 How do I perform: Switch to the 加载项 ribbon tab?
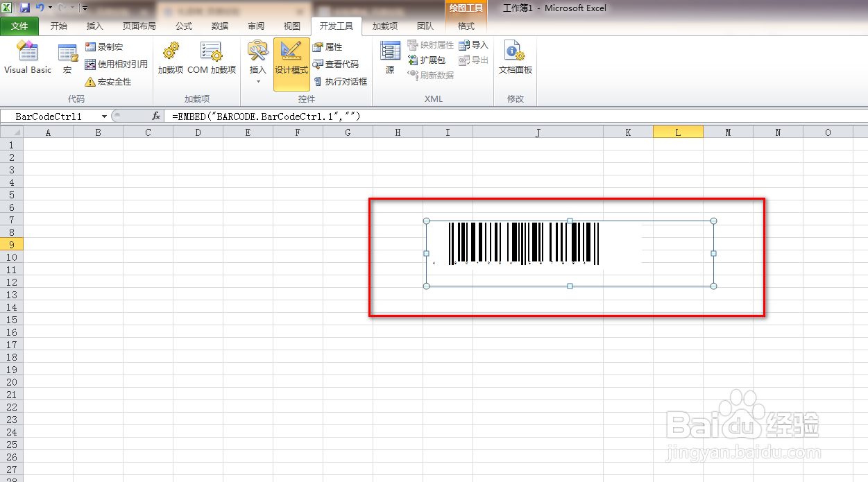(385, 26)
